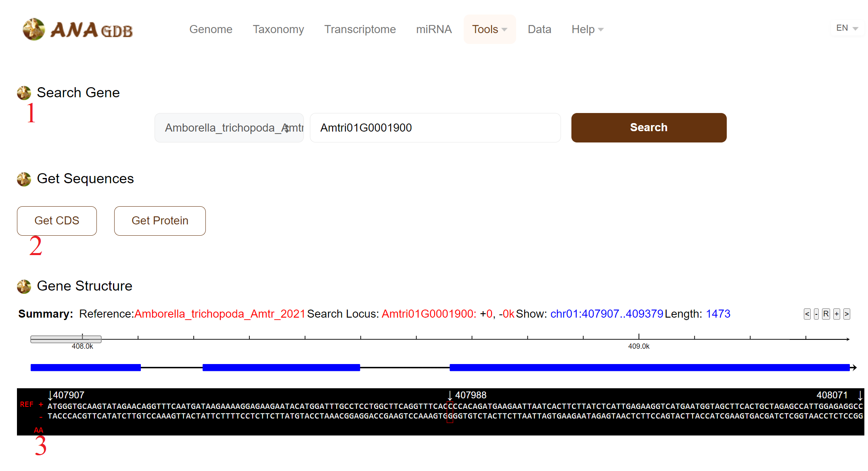
Task: Go to the Genome tab
Action: pyautogui.click(x=211, y=29)
